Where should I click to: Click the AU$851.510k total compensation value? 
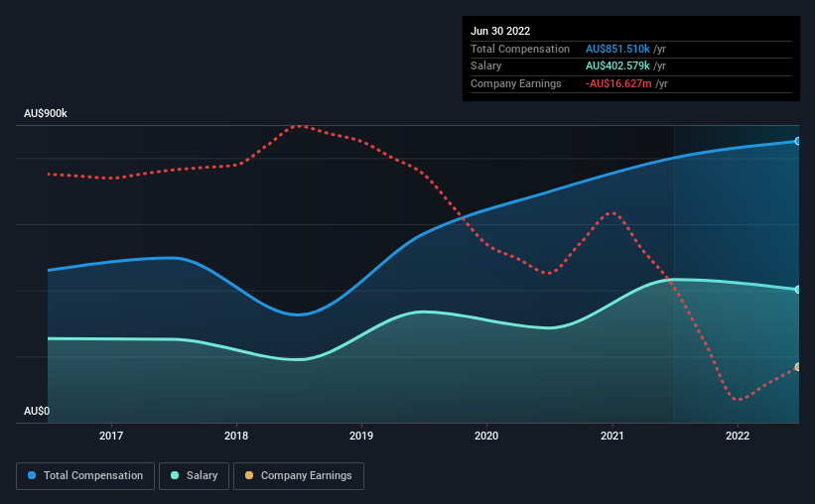(x=617, y=49)
